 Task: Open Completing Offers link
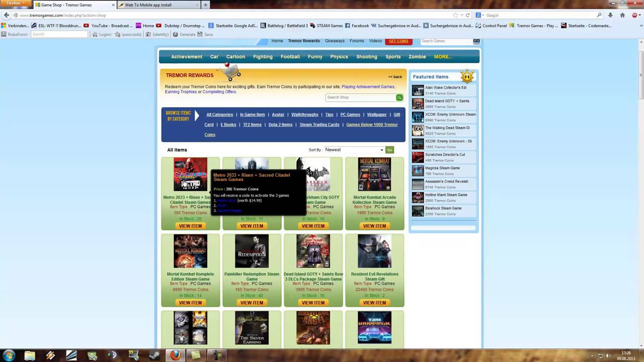coord(219,92)
